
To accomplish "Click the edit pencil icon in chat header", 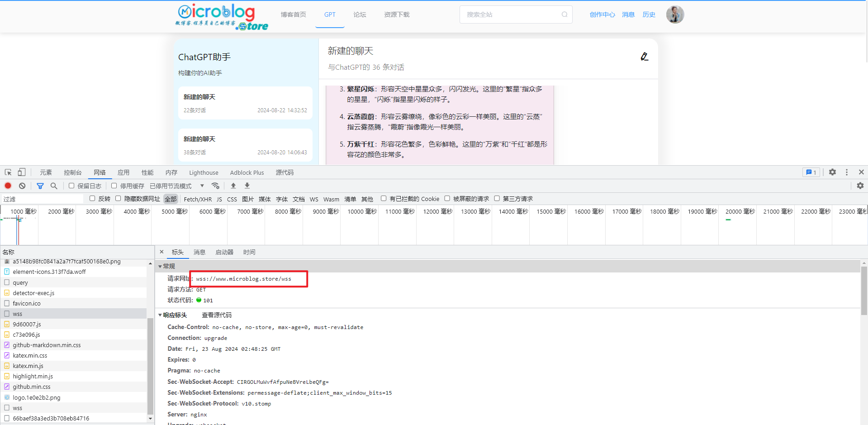I will point(645,57).
